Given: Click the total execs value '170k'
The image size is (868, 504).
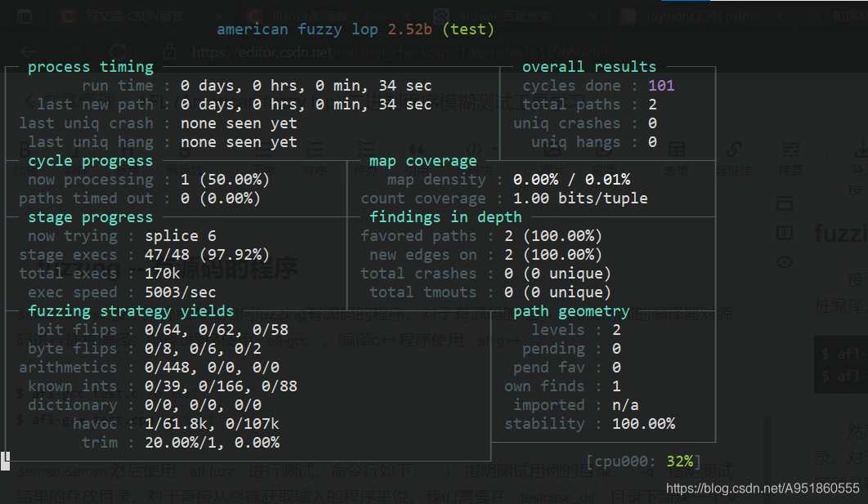Looking at the screenshot, I should tap(163, 274).
